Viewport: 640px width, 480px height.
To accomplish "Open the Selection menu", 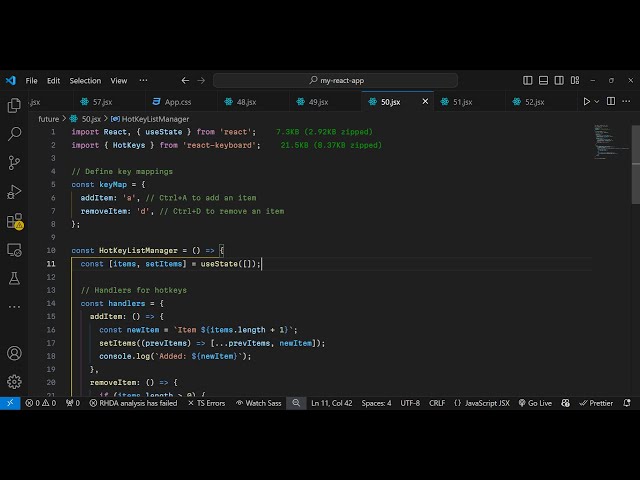I will [x=85, y=81].
